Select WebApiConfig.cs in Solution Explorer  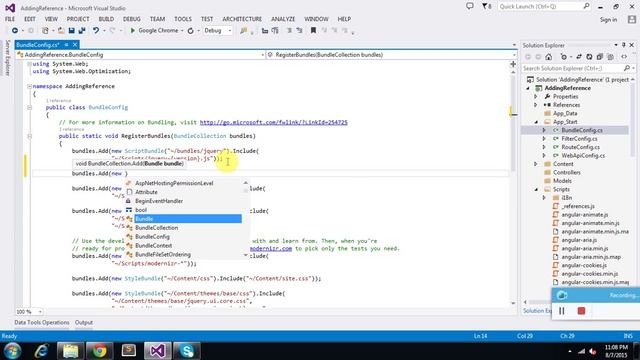(x=583, y=156)
